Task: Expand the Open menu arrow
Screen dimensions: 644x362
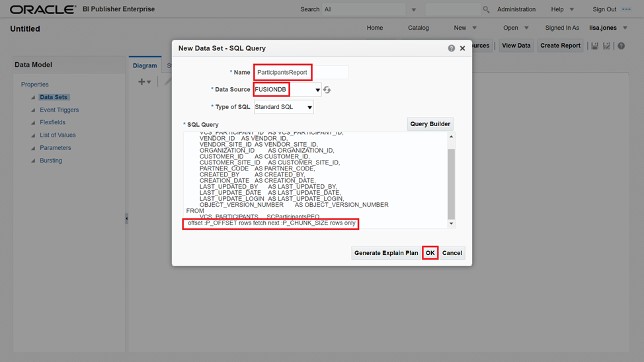Action: (526, 28)
